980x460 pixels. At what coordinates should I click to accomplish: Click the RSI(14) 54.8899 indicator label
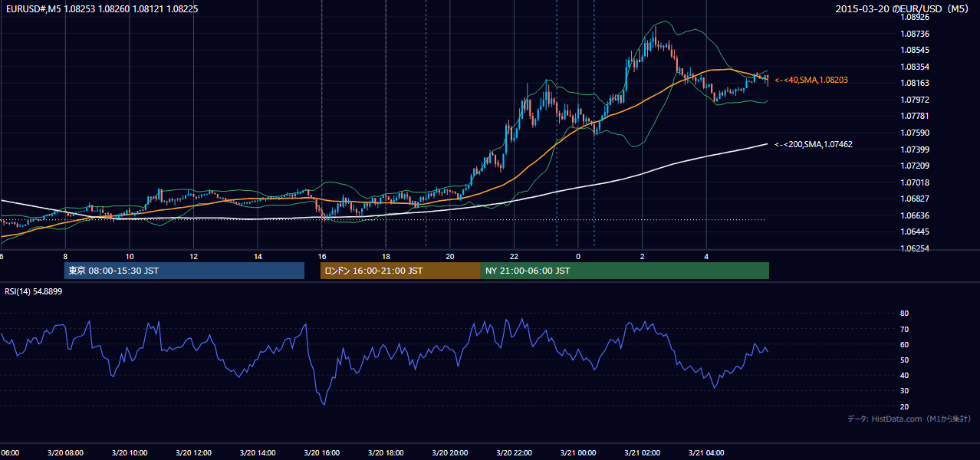(x=34, y=291)
